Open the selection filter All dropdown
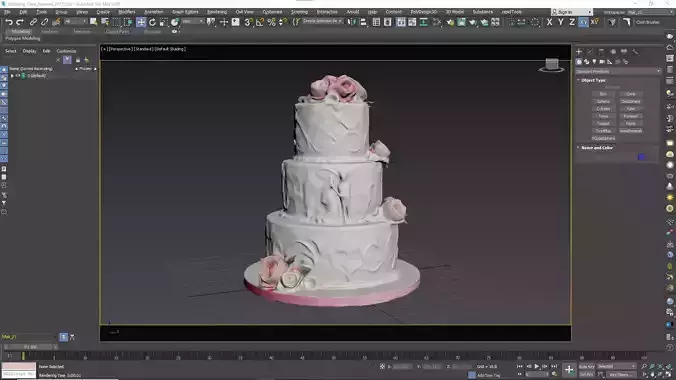Viewport: 676px width, 380px height. tap(75, 22)
